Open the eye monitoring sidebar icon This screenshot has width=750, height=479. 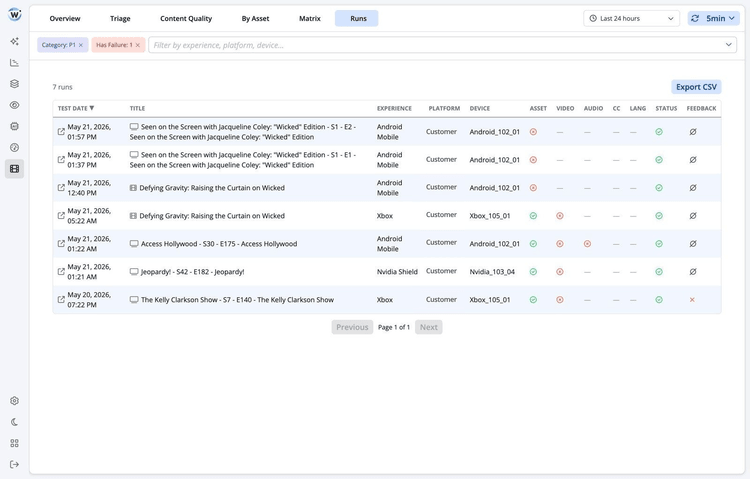coord(14,105)
